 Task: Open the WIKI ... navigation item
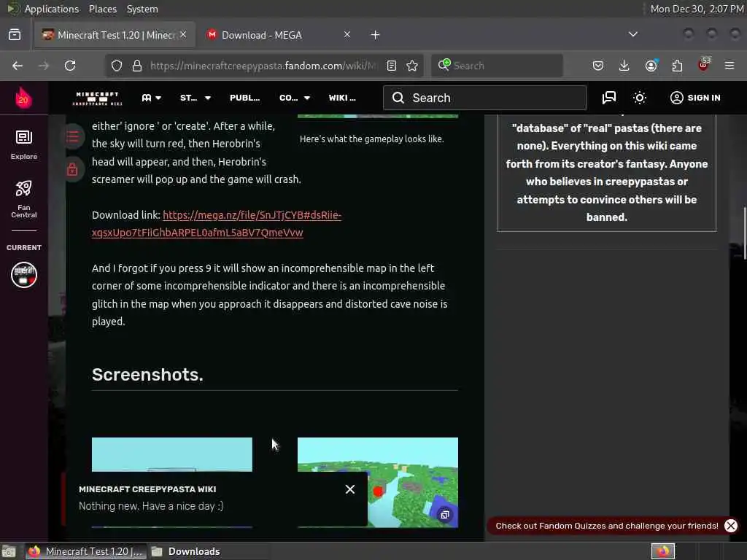coord(342,98)
